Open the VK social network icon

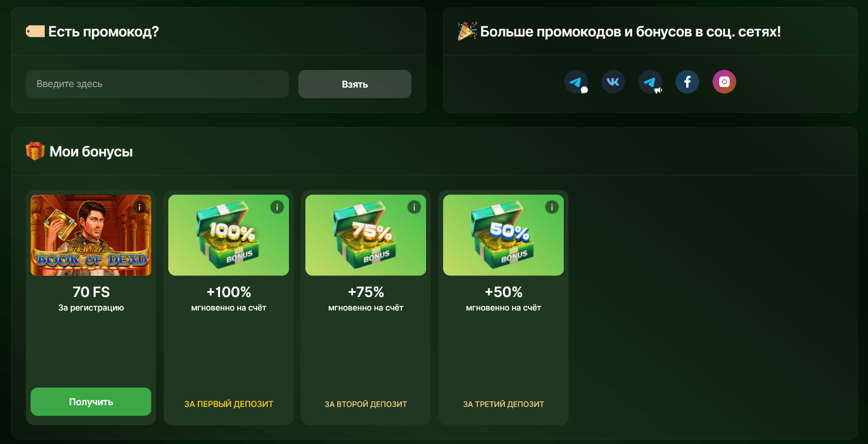click(x=613, y=82)
